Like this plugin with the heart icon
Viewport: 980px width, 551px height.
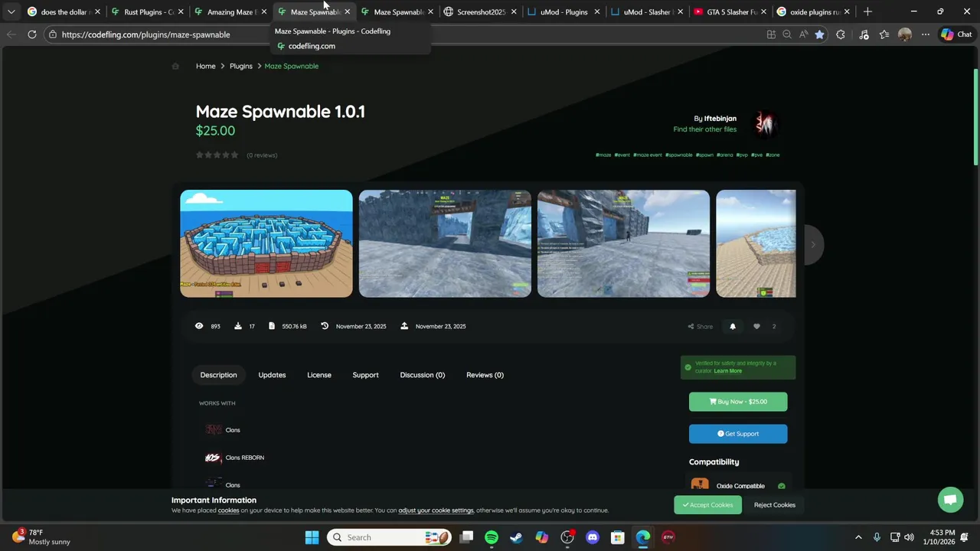pyautogui.click(x=756, y=327)
